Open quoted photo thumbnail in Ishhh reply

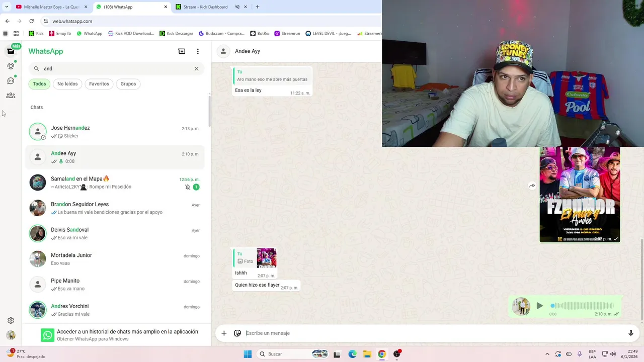point(266,258)
